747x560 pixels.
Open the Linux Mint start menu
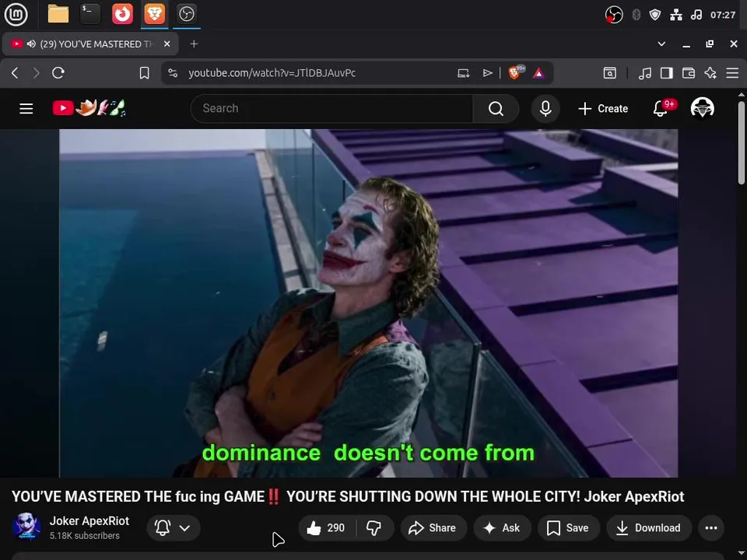pos(16,14)
